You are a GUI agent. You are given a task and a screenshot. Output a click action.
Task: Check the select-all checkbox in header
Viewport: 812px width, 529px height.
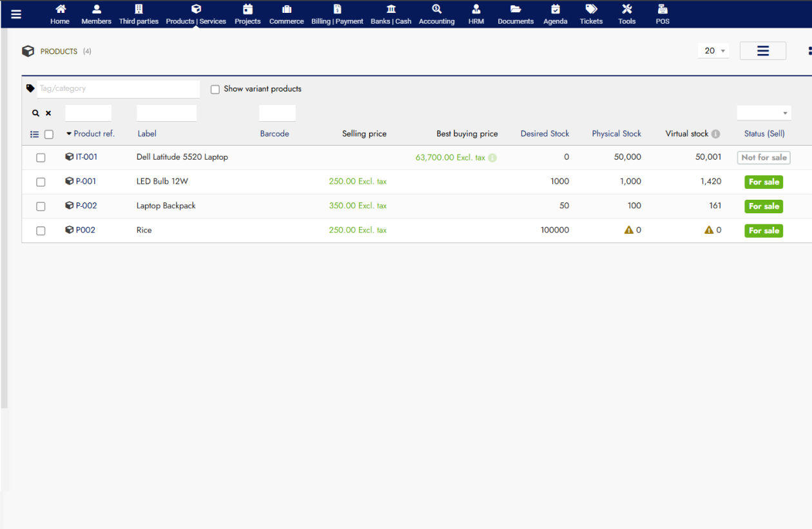coord(49,135)
